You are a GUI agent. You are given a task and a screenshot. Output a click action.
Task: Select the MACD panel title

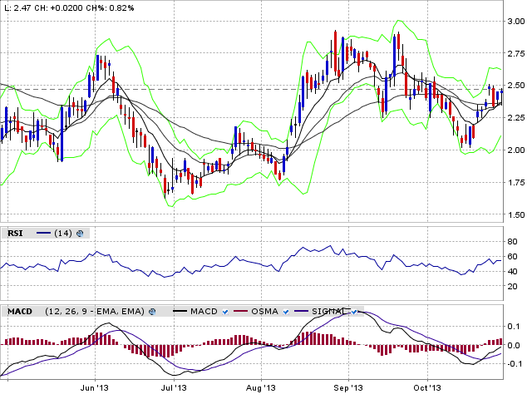[19, 312]
